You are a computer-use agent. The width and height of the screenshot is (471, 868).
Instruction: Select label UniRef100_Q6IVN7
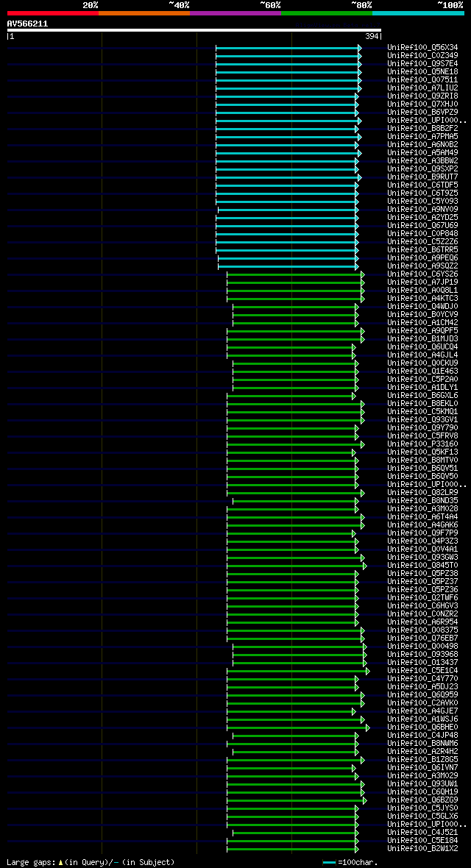(422, 768)
